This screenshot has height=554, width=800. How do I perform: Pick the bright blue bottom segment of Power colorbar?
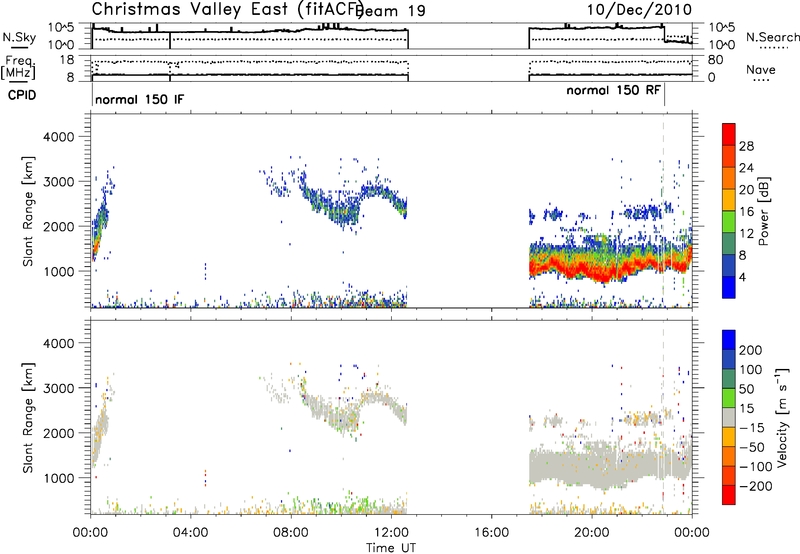point(729,287)
